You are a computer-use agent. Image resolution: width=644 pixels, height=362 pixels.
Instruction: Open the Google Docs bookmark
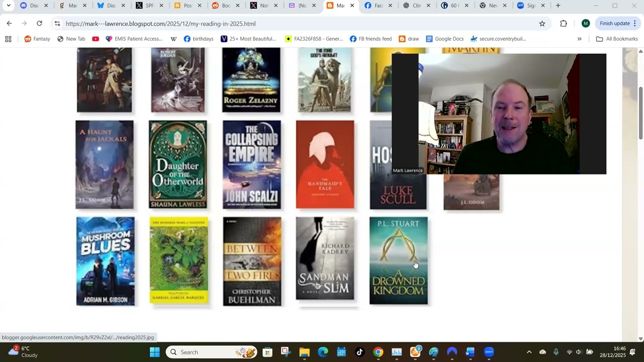tap(445, 39)
